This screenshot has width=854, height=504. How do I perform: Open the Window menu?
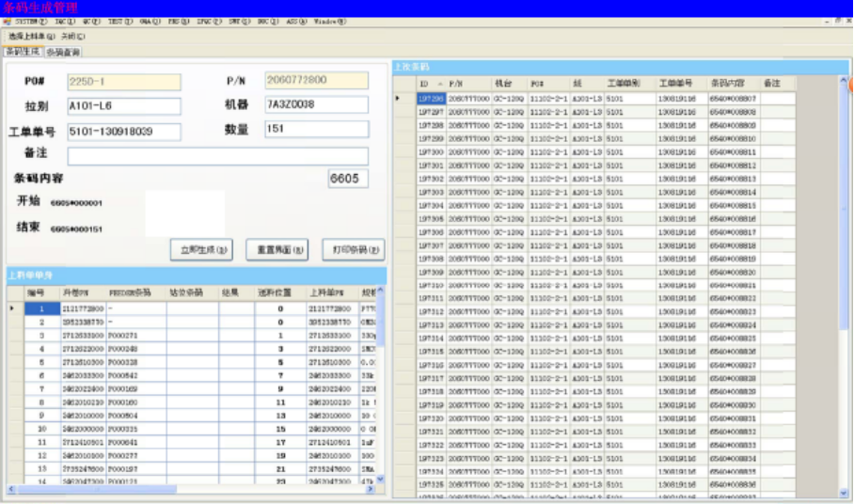coord(329,22)
